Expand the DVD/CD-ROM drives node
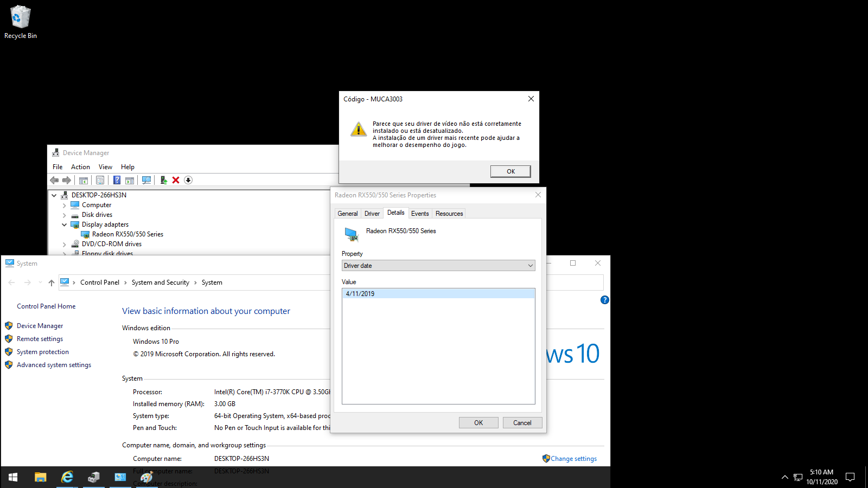Image resolution: width=868 pixels, height=488 pixels. point(65,245)
